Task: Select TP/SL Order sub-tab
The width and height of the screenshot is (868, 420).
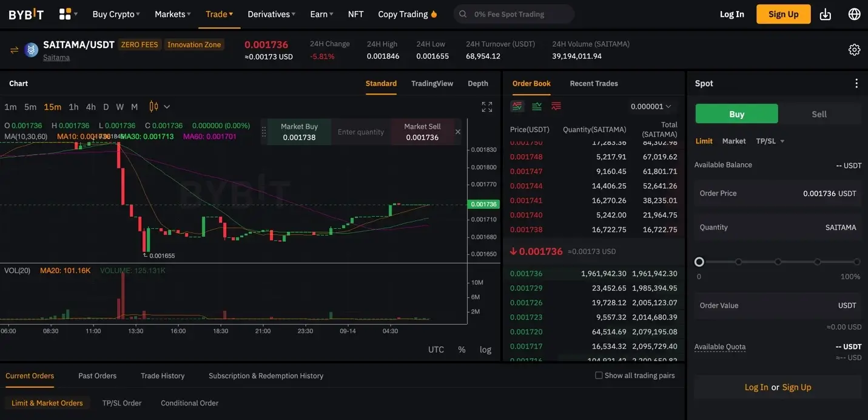Action: click(x=122, y=403)
